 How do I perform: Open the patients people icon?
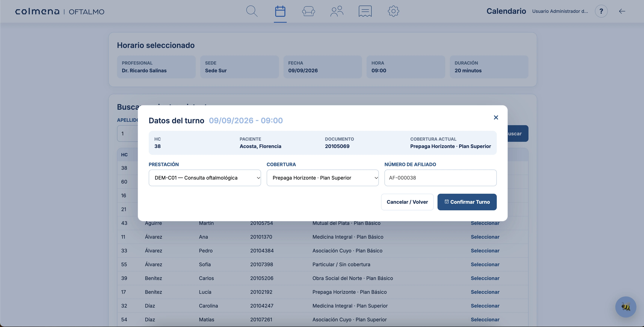(x=337, y=11)
